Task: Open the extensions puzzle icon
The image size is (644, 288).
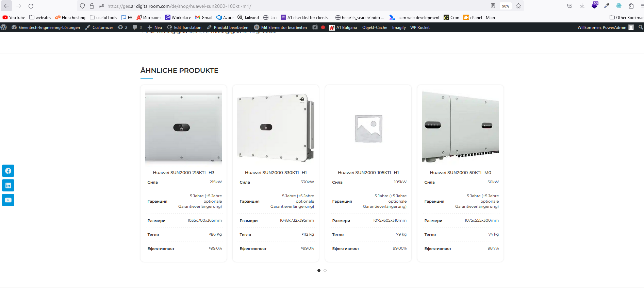Action: [631, 6]
